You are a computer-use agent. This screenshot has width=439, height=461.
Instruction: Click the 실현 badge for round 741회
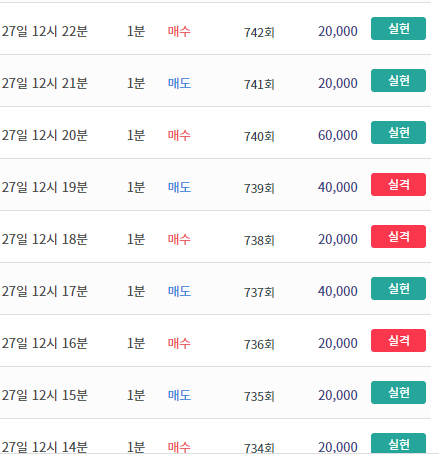pos(398,81)
